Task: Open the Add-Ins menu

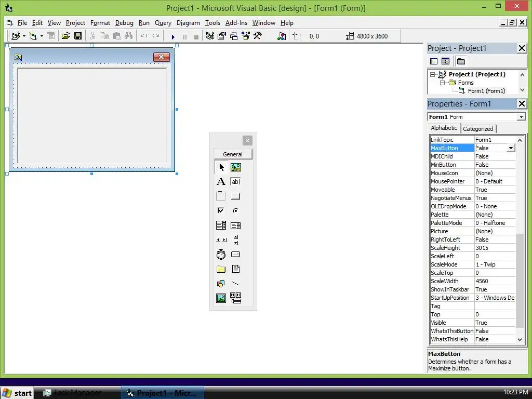Action: pyautogui.click(x=236, y=23)
